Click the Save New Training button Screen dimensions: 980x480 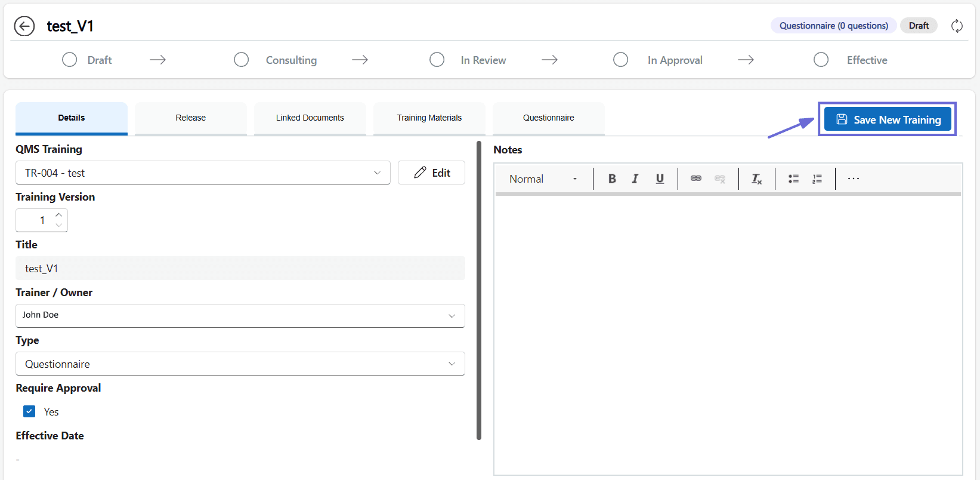click(888, 119)
